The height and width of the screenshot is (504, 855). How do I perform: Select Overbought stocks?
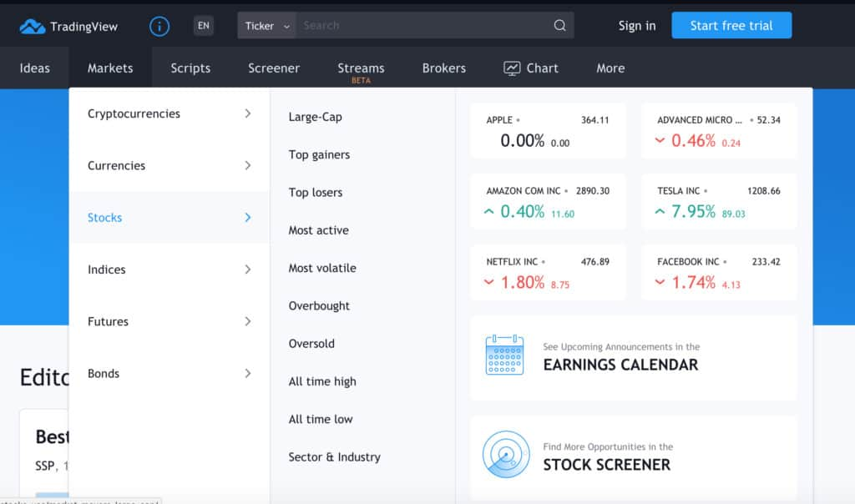[x=319, y=305]
